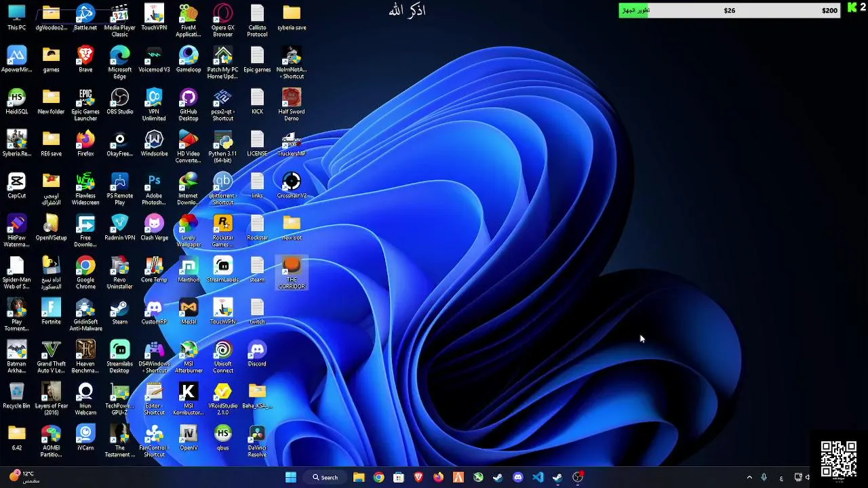Select the Adobe Photoshop desktop shortcut
Screen dimensions: 868x488
click(x=154, y=189)
